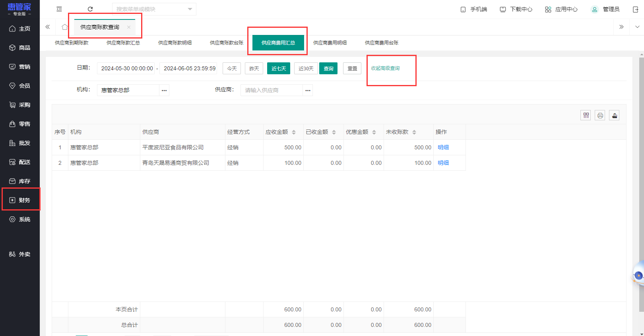Close the 供应商账款查询 tab
Screen dimensions: 644x336
click(129, 27)
